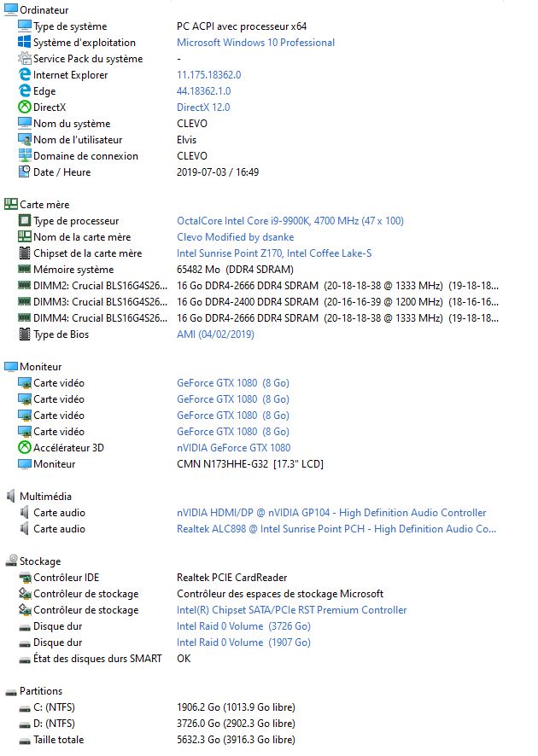This screenshot has width=538, height=756.
Task: Click the Edge browser icon
Action: tap(24, 90)
